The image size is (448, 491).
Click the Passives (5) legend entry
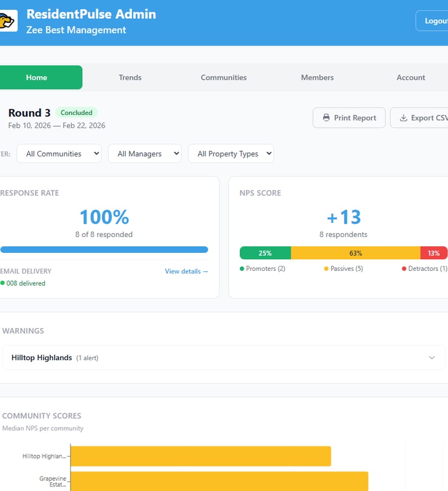pos(344,269)
